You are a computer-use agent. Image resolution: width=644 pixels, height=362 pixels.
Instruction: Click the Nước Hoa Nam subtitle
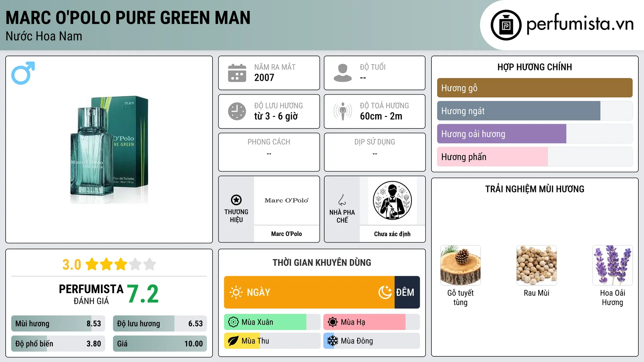tap(44, 36)
